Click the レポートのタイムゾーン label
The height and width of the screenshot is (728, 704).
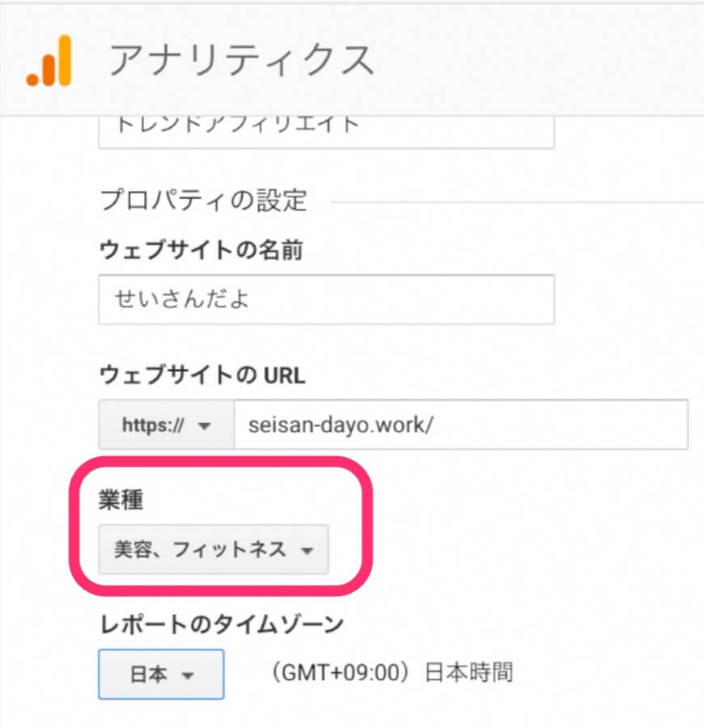click(x=221, y=624)
